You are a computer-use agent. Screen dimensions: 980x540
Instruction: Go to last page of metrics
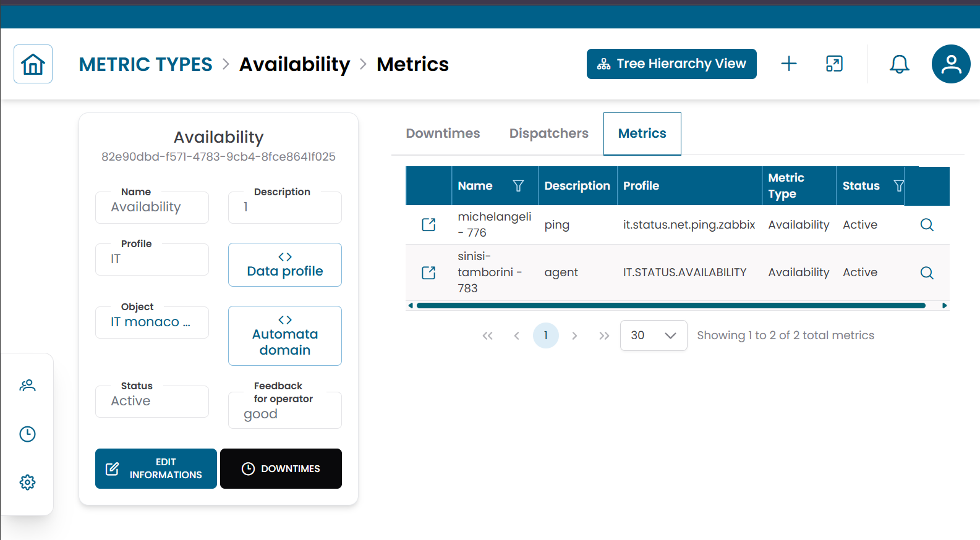pos(604,335)
